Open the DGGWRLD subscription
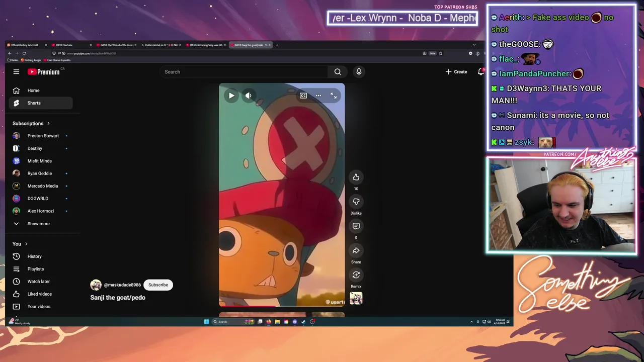Viewport: 644px width, 362px height. coord(41,199)
